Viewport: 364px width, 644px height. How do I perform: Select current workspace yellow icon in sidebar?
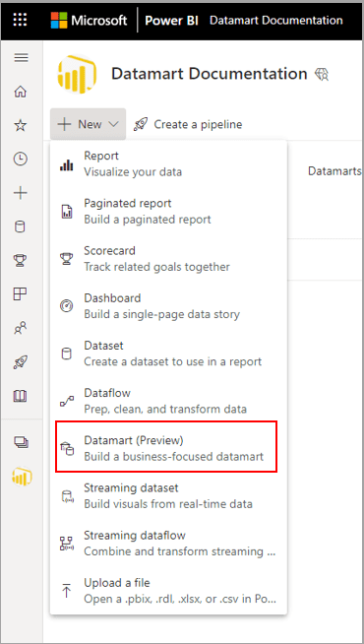tap(22, 477)
